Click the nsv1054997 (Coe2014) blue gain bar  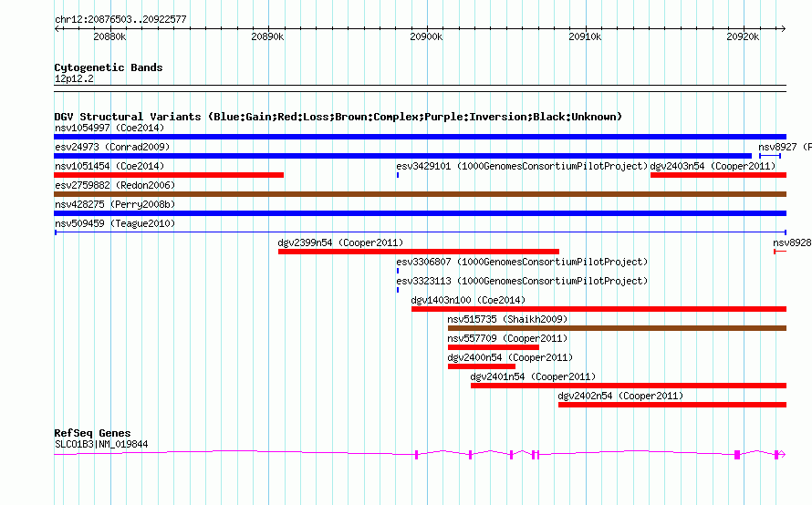pyautogui.click(x=420, y=137)
